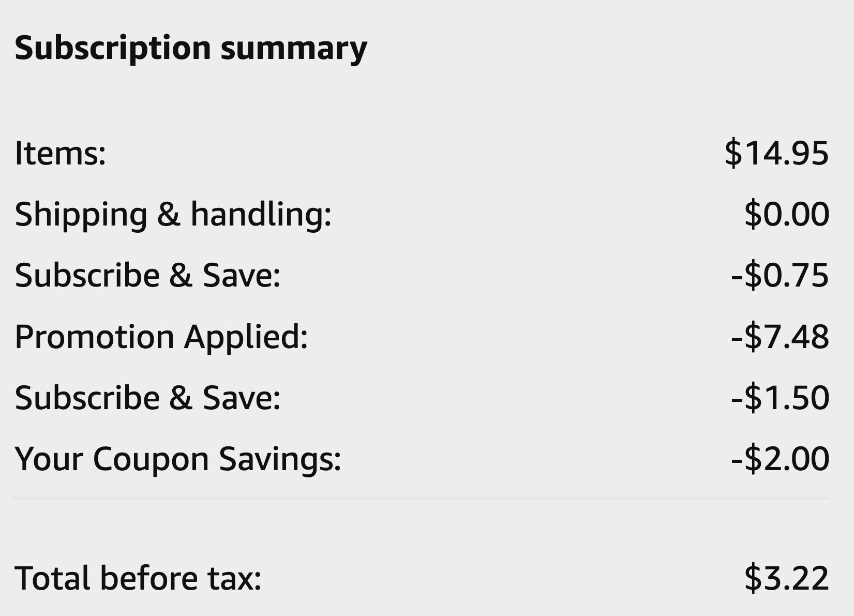Select the -$0.75 discount amount
This screenshot has height=616, width=854.
[780, 275]
